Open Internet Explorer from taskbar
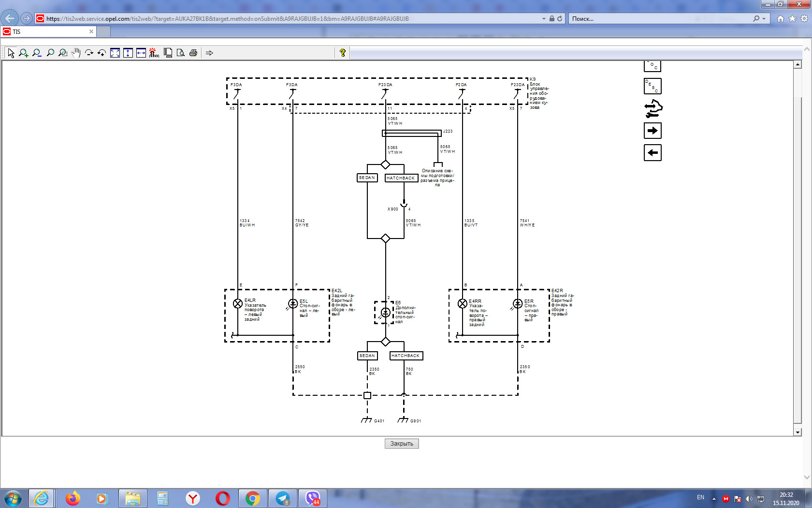 click(42, 498)
